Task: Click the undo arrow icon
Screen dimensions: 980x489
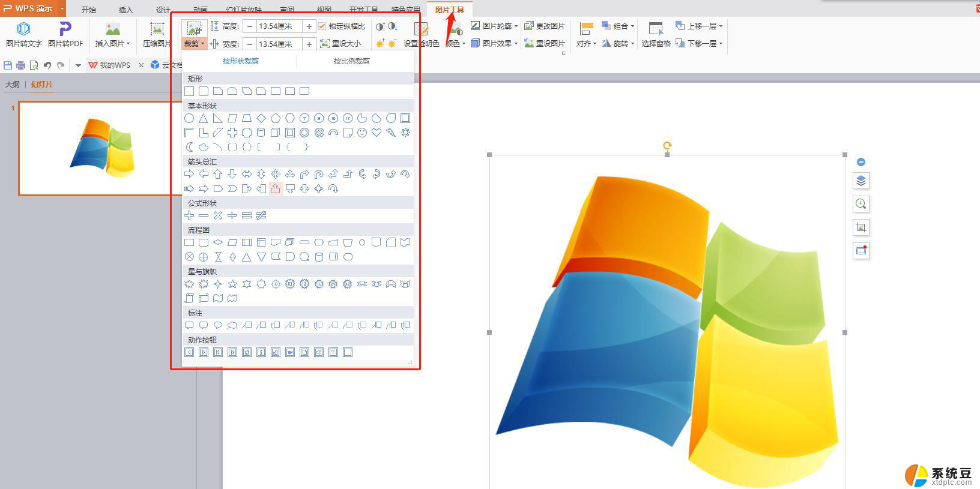Action: point(47,65)
